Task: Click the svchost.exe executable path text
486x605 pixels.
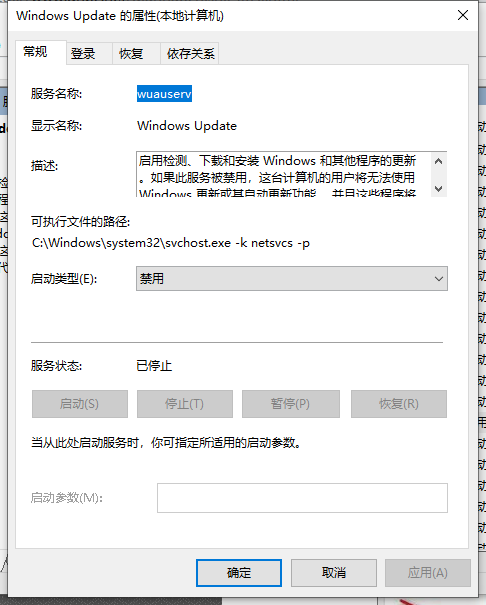Action: pos(170,243)
